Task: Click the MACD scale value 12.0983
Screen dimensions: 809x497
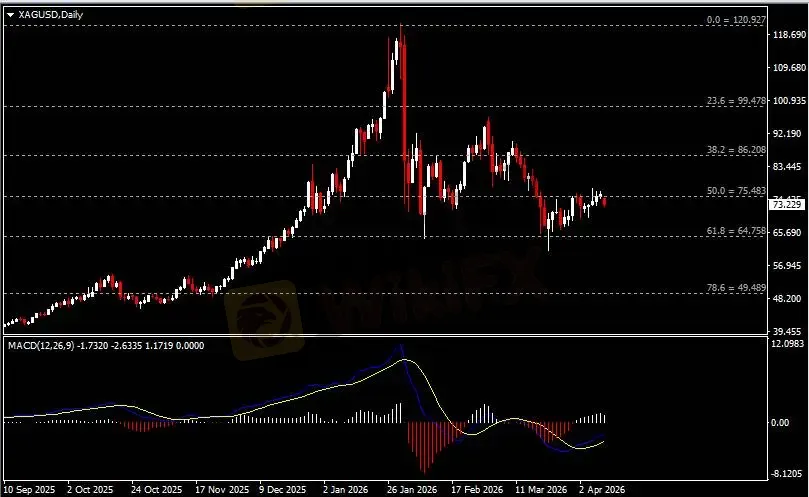Action: tap(789, 344)
